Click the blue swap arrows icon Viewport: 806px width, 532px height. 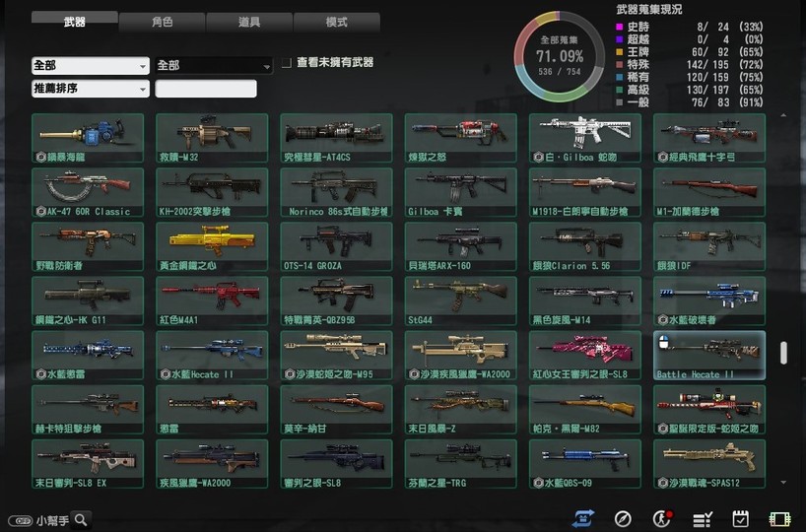tap(583, 518)
